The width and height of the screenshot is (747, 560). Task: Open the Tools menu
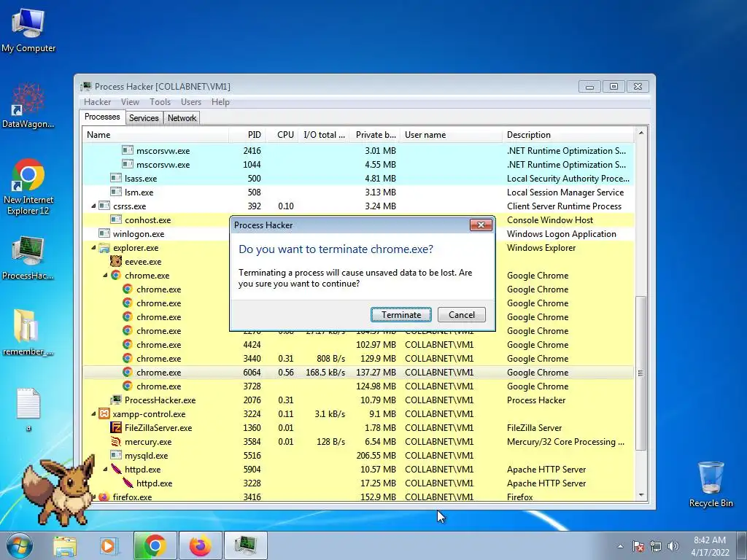tap(160, 102)
